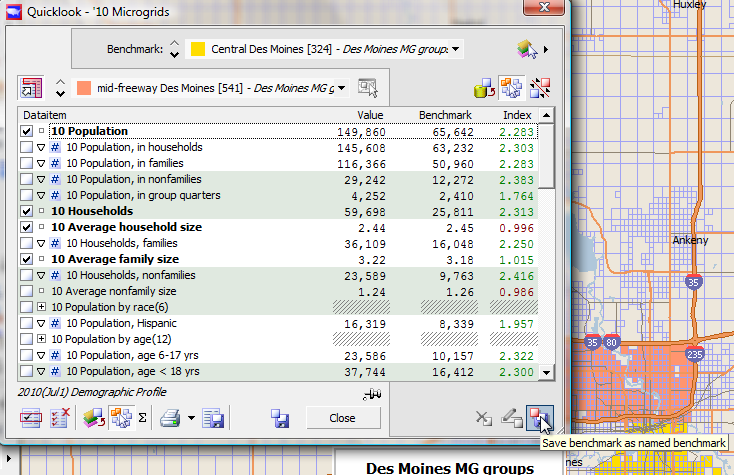Click Save benchmark as named benchmark icon
The image size is (734, 475).
(538, 418)
